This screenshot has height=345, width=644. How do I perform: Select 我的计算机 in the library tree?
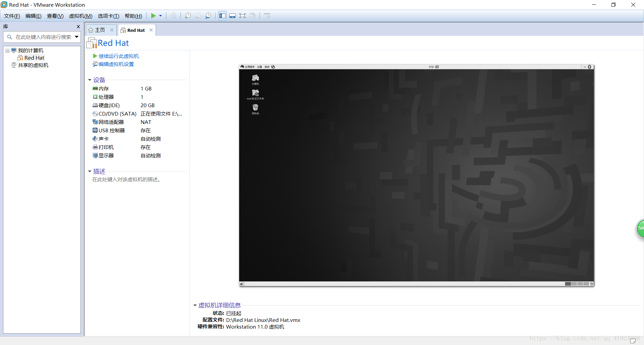[30, 51]
